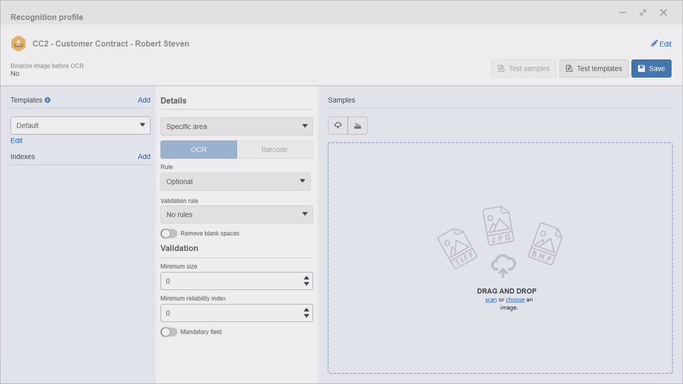This screenshot has width=683, height=384.
Task: Decrease Minimum size with down arrow
Action: pyautogui.click(x=306, y=284)
